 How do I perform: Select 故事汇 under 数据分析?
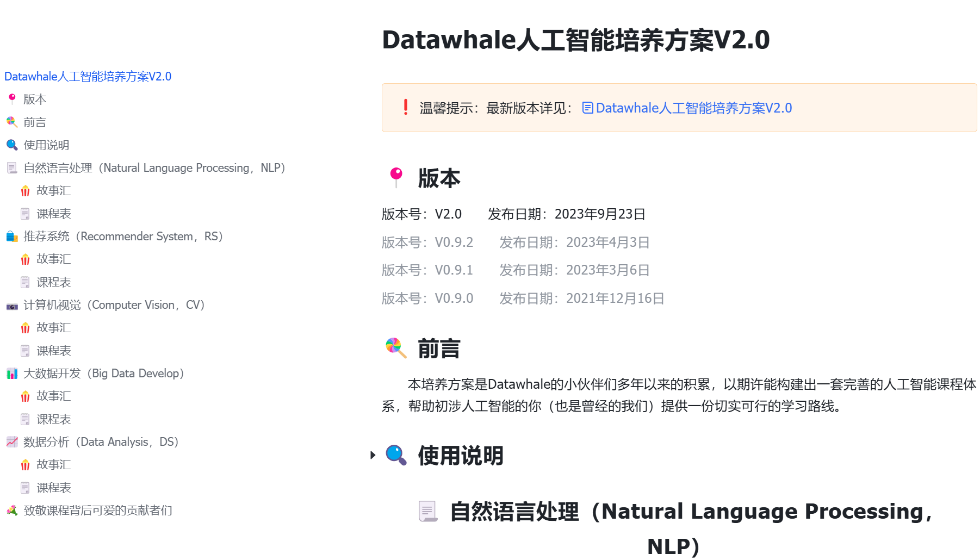click(x=53, y=465)
